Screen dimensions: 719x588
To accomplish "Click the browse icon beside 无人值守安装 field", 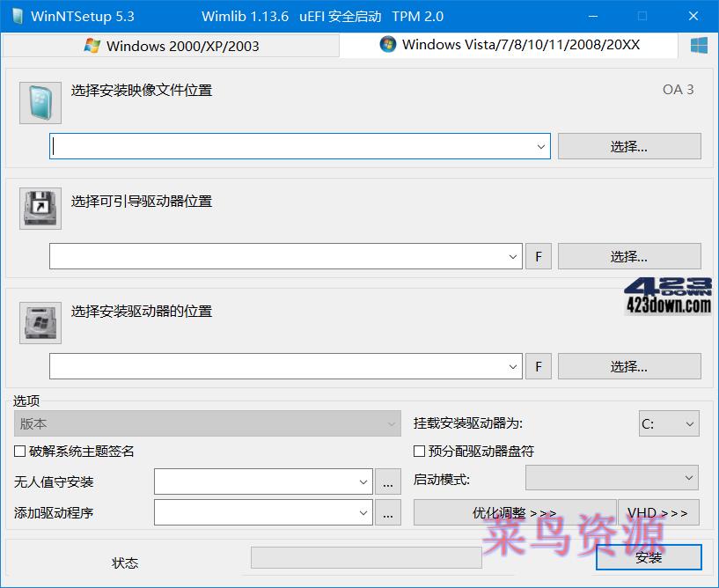I will click(388, 481).
